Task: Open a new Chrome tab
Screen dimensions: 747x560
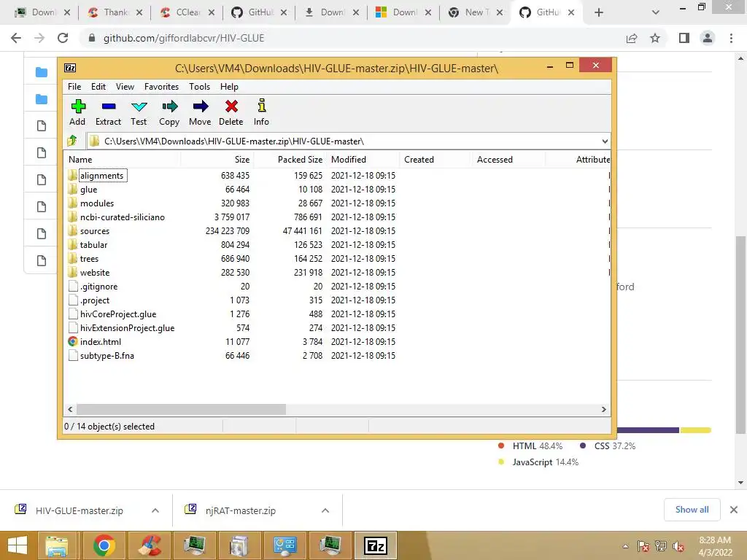Action: point(599,12)
